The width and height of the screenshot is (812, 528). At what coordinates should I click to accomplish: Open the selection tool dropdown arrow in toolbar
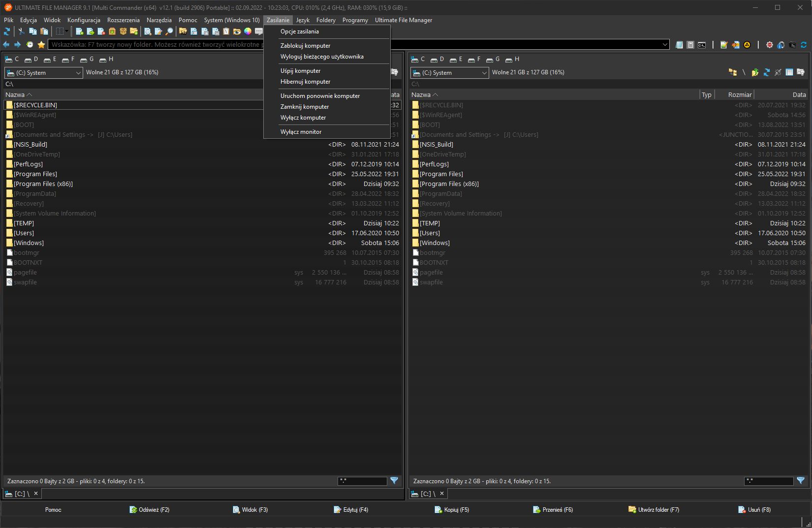(67, 31)
